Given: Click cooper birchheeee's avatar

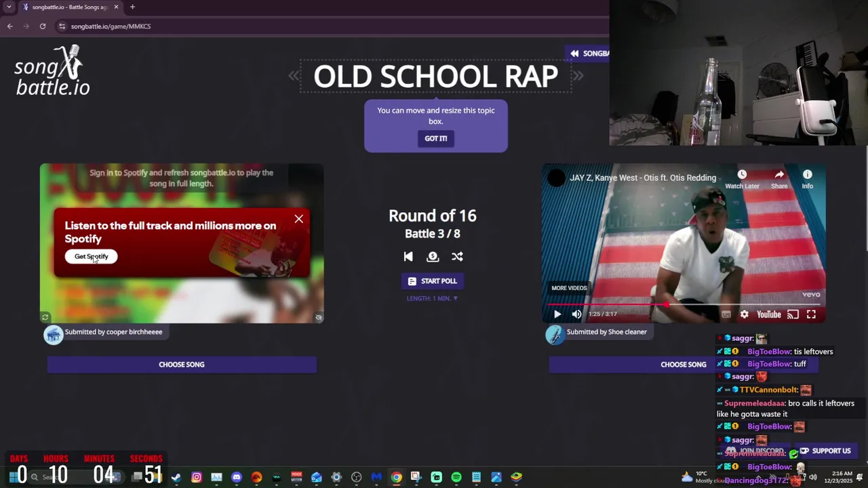Looking at the screenshot, I should pyautogui.click(x=54, y=335).
